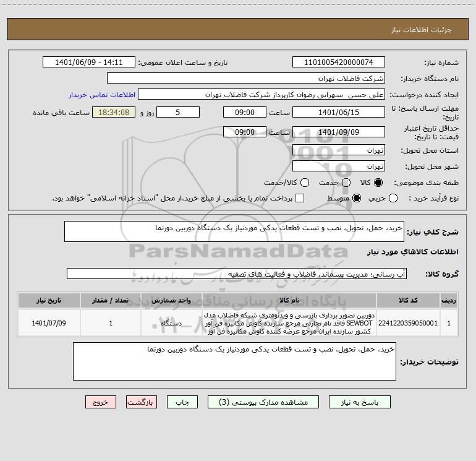Select the کالا/خدمت radio button
Viewport: 476px width, 461px height.
305,183
